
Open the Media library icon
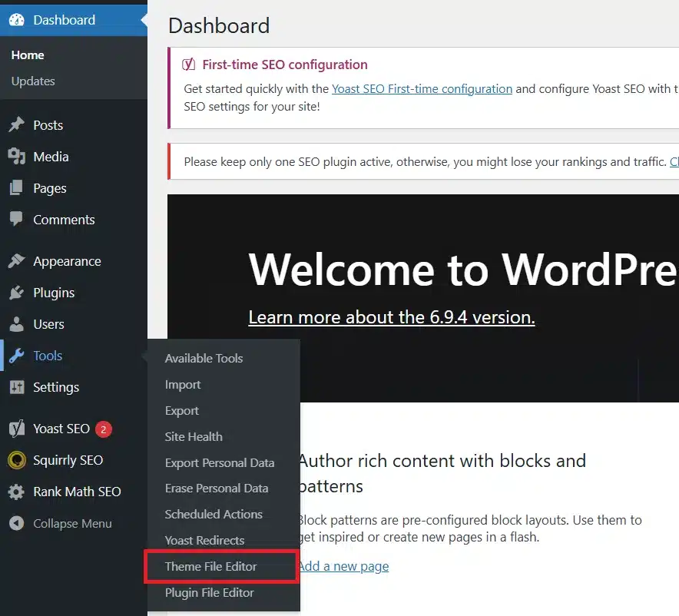[17, 157]
